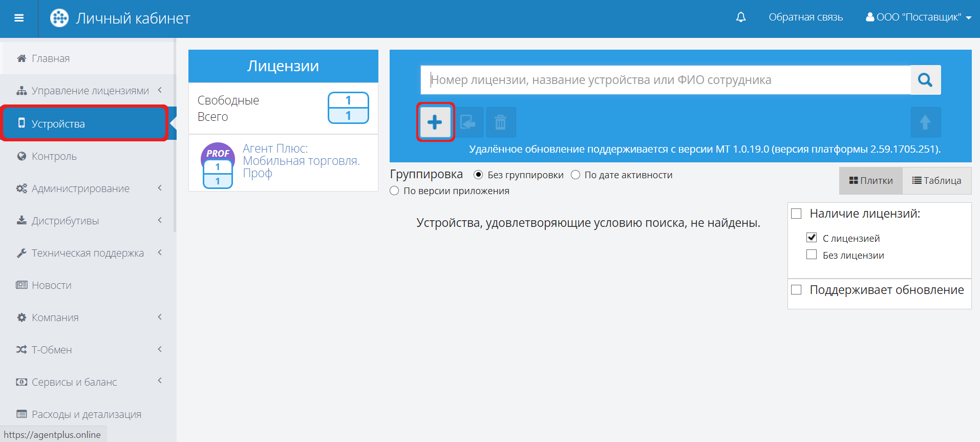Click the transfer license arrow icon

(468, 122)
